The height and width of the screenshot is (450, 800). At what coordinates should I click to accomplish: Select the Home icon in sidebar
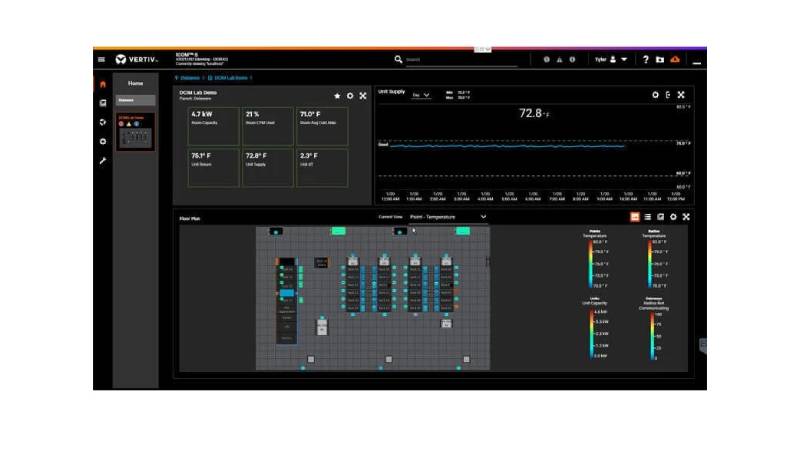coord(103,84)
